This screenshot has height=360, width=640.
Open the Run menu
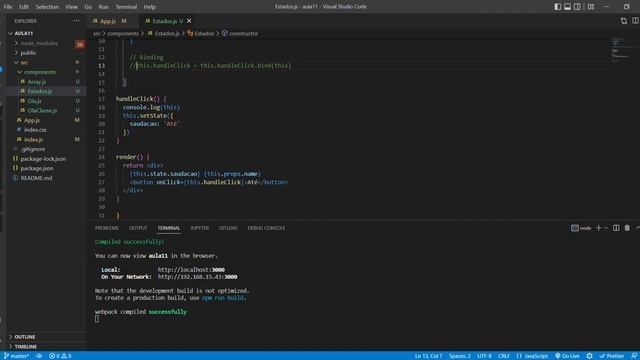click(x=104, y=7)
